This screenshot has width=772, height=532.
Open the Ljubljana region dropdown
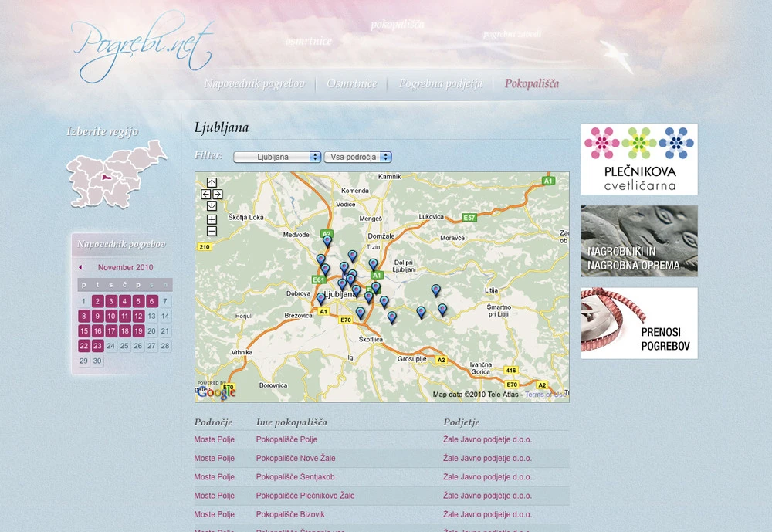[x=276, y=157]
